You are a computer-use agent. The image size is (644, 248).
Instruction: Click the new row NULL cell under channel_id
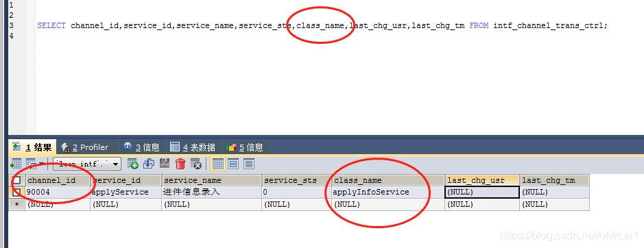[x=58, y=204]
